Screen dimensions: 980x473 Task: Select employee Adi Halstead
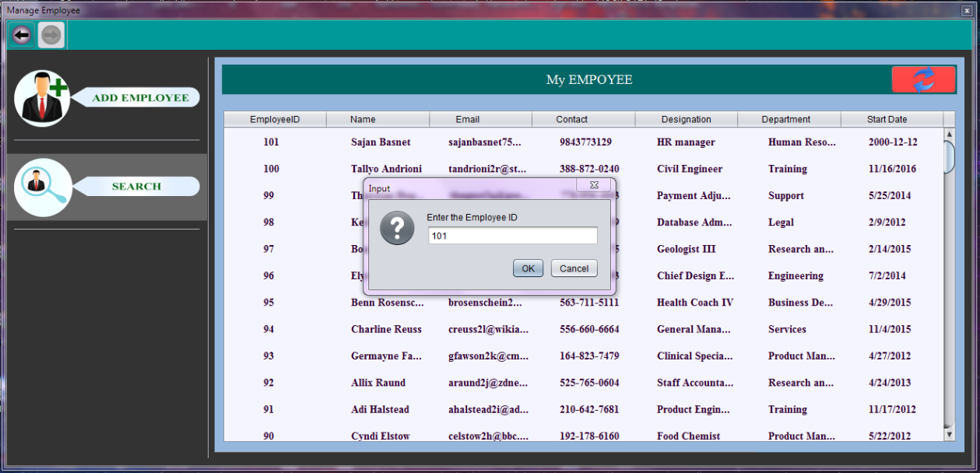[x=380, y=409]
